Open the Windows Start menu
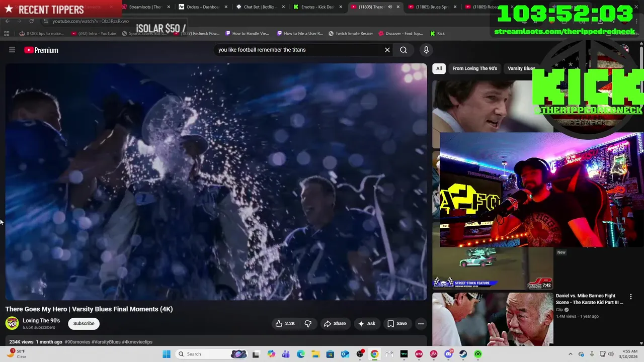The height and width of the screenshot is (362, 644). (167, 354)
